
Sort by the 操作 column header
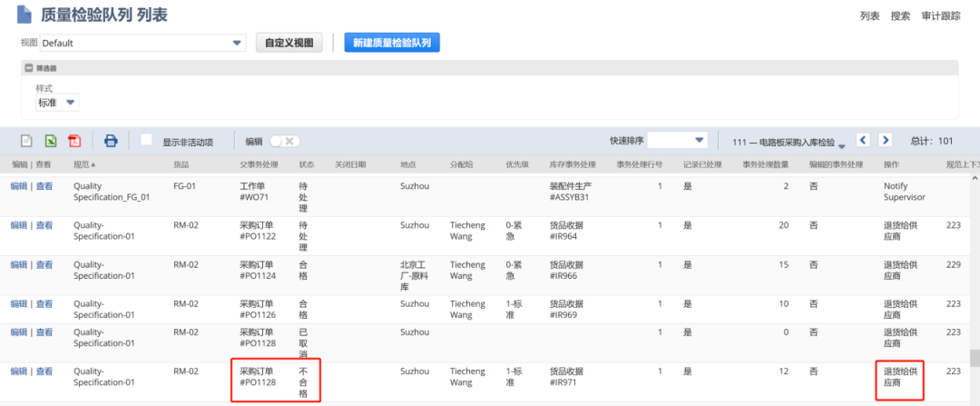point(891,164)
